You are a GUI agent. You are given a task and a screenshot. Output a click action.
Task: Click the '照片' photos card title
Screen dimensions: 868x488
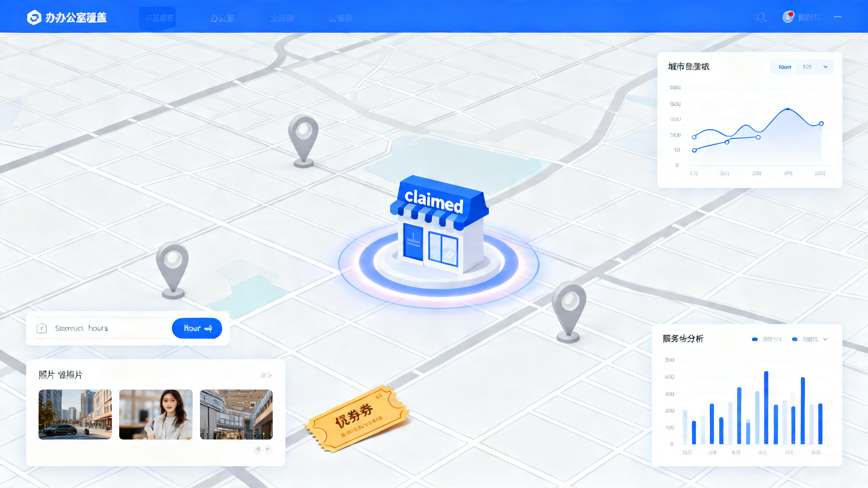pyautogui.click(x=60, y=375)
